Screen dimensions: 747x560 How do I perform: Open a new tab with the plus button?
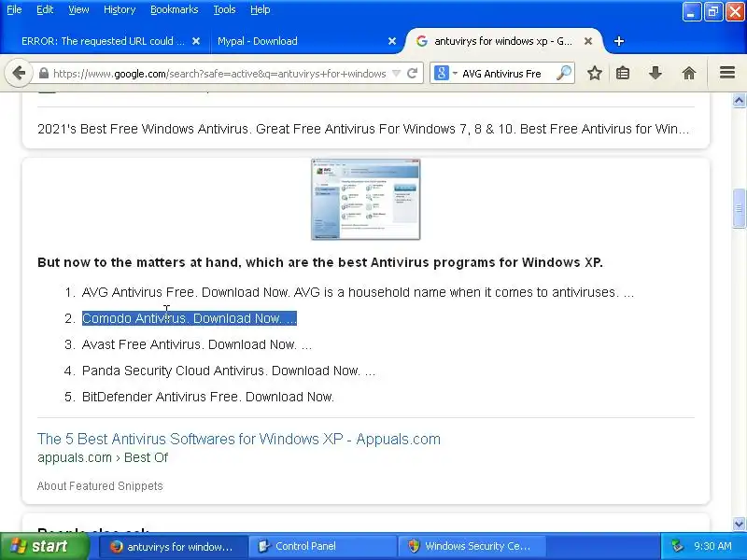click(x=619, y=41)
